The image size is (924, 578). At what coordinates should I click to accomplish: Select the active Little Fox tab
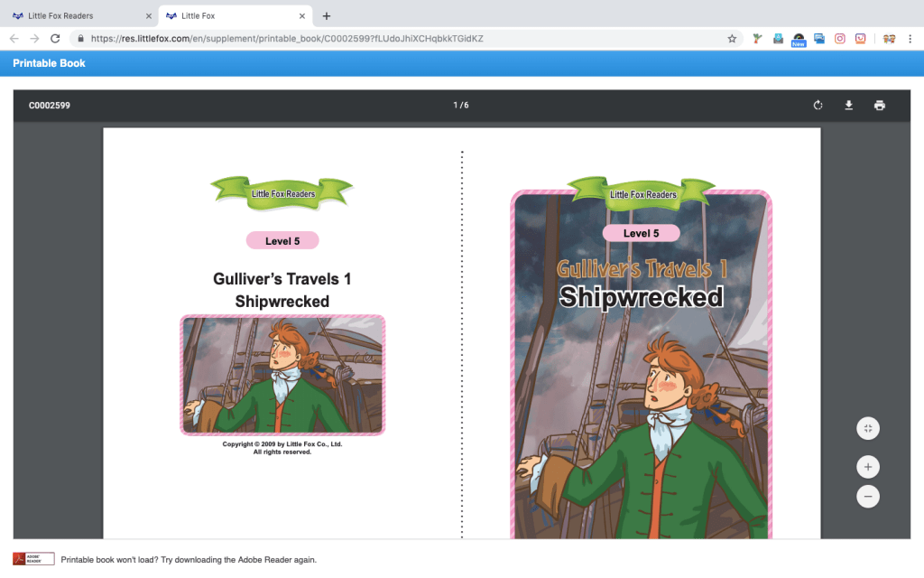(230, 15)
